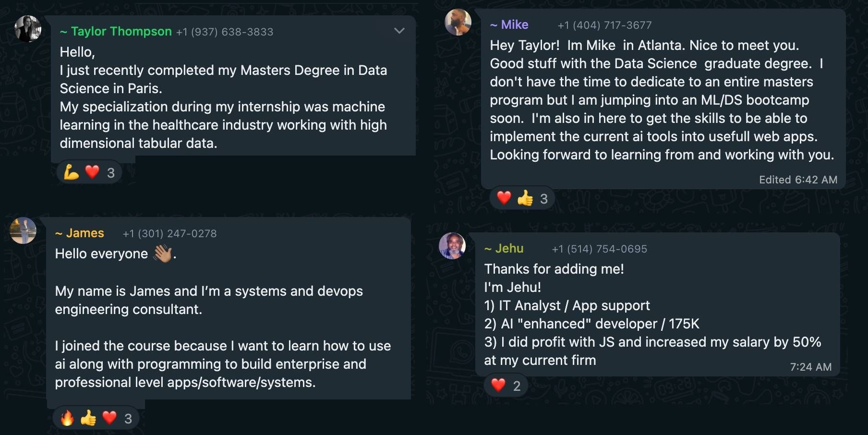Open Taylor Thompson's profile picture
This screenshot has height=435, width=868.
tap(28, 29)
